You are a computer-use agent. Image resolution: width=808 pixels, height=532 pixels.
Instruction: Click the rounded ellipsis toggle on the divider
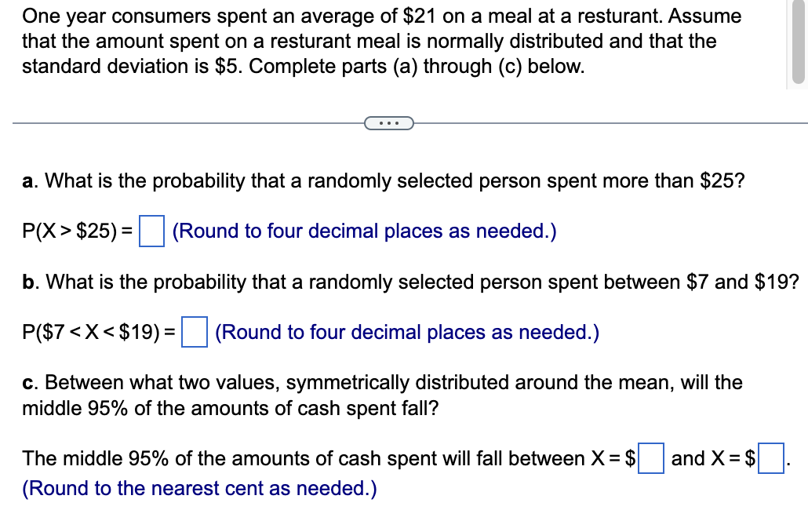pos(389,123)
